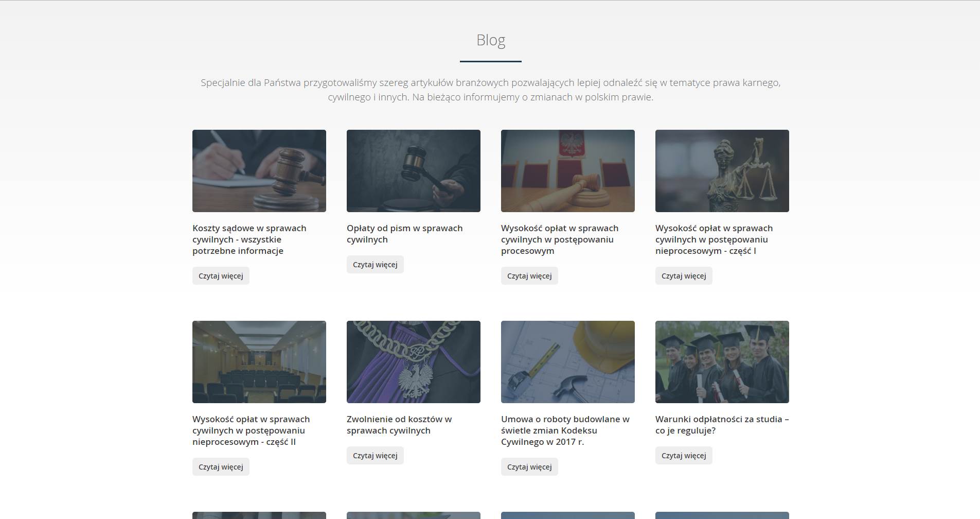980x519 pixels.
Task: Click Czytaj więcej for nieprocesowym część II
Action: coord(221,466)
